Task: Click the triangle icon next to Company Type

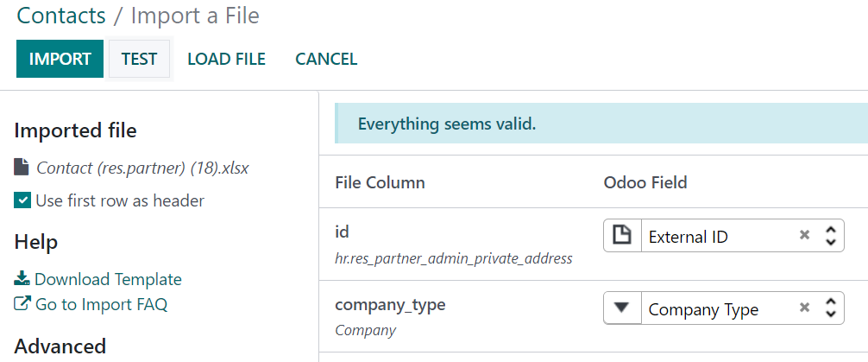Action: [622, 308]
